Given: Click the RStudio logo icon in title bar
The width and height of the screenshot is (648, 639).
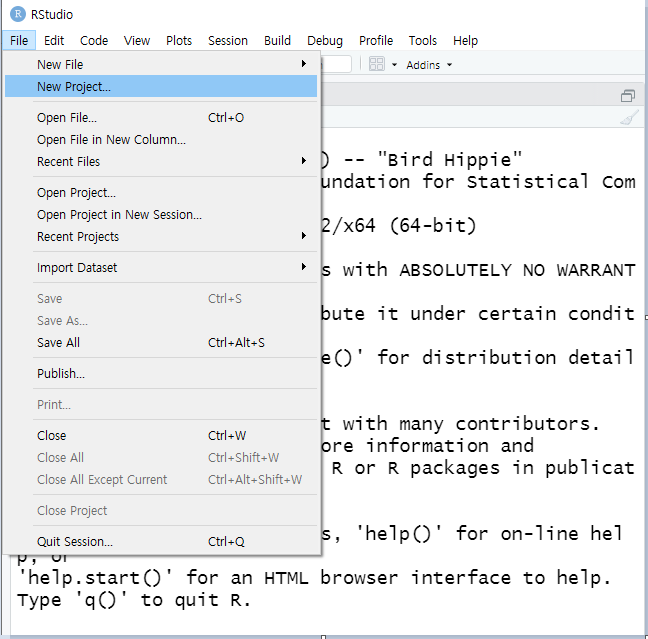Looking at the screenshot, I should point(18,14).
